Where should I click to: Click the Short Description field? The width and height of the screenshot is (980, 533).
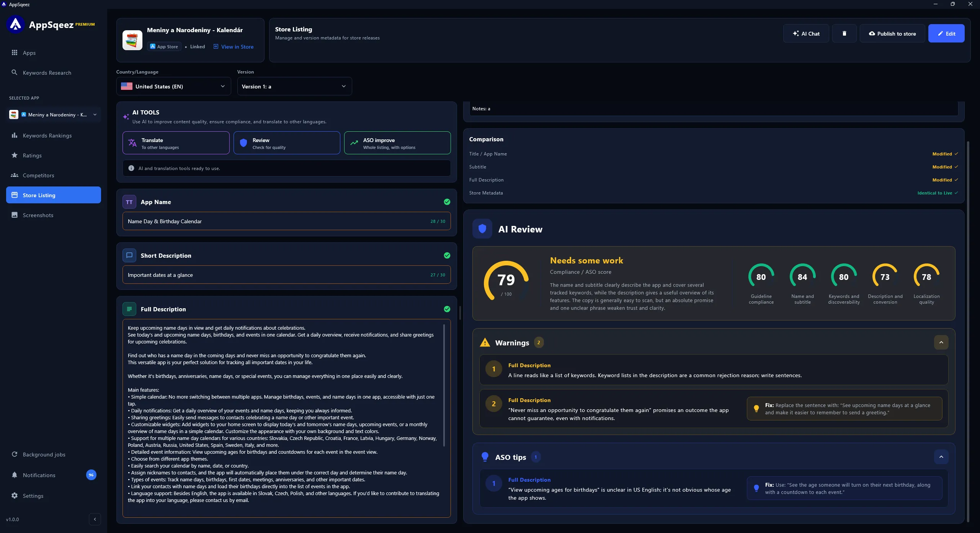[287, 275]
